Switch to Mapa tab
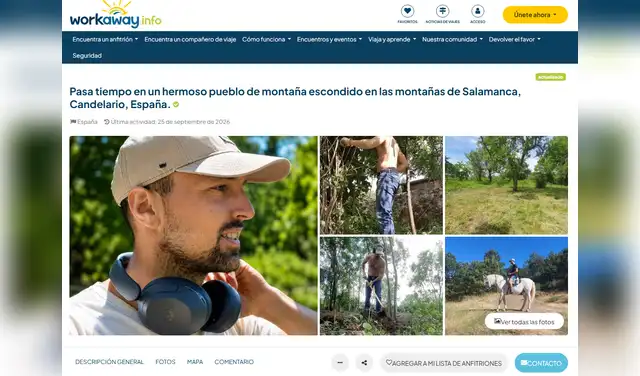The width and height of the screenshot is (640, 376). [x=195, y=362]
